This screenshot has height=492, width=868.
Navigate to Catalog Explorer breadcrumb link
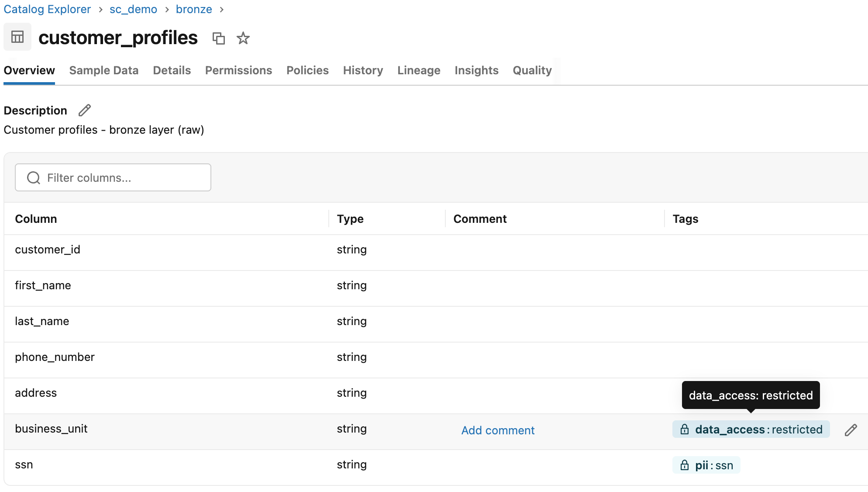47,9
